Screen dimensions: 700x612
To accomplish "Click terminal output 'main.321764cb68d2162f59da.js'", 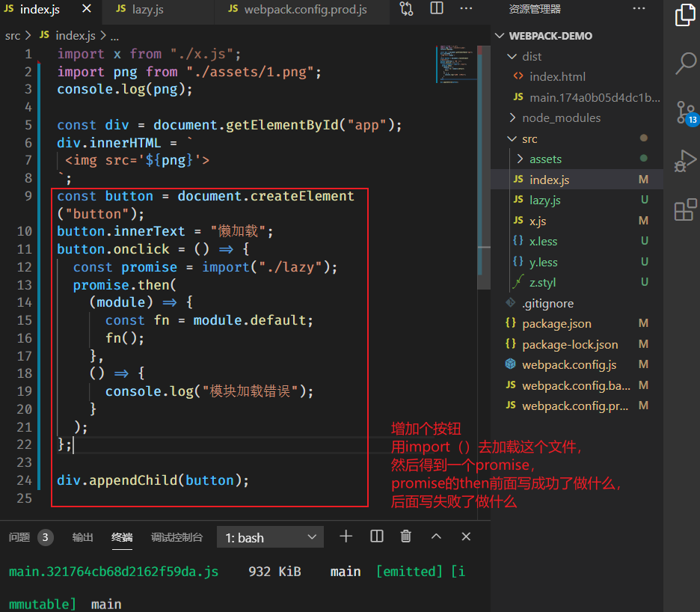I will (114, 572).
